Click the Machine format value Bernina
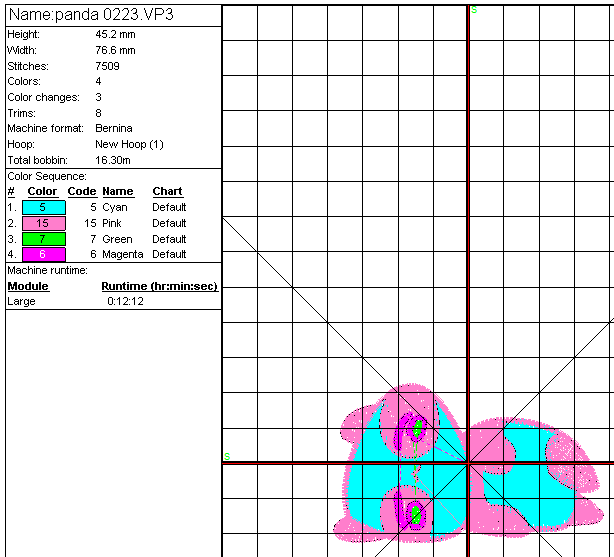This screenshot has width=614, height=557. click(114, 128)
